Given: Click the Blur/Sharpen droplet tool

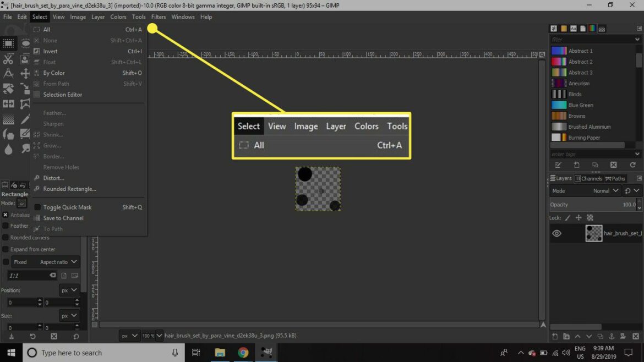Looking at the screenshot, I should point(8,149).
